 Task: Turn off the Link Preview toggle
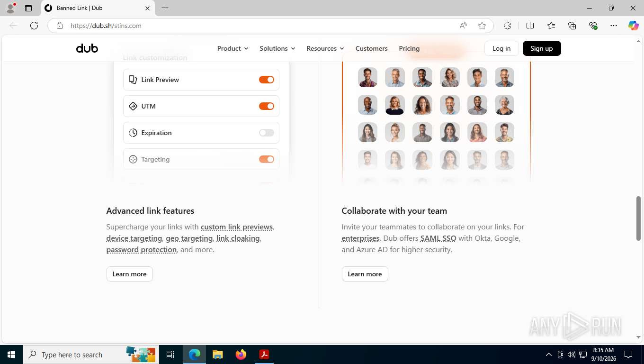coord(267,80)
